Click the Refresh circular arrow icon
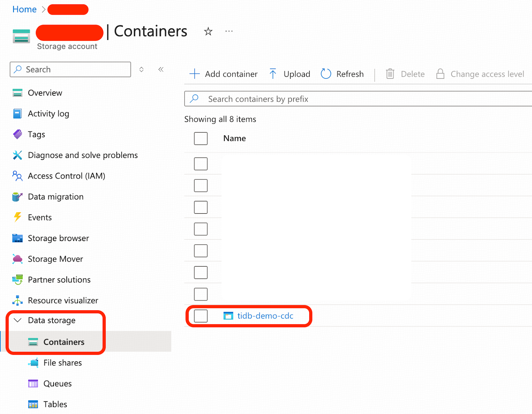The image size is (532, 414). pyautogui.click(x=326, y=74)
